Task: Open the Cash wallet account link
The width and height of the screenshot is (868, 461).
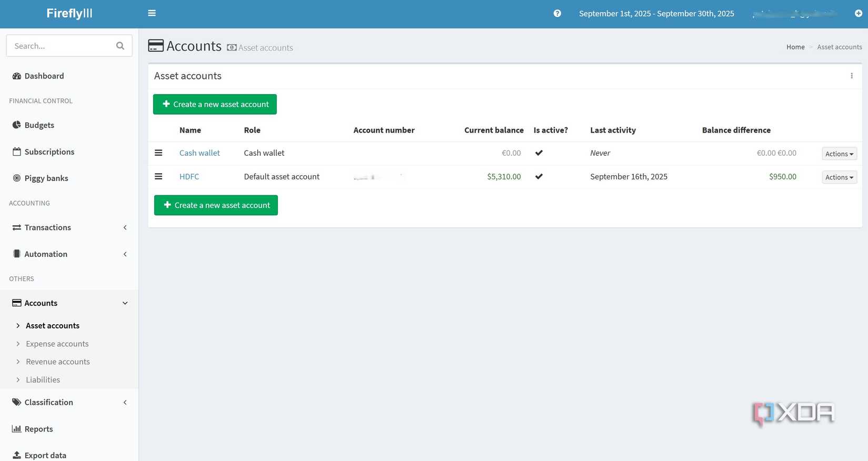Action: pyautogui.click(x=199, y=153)
